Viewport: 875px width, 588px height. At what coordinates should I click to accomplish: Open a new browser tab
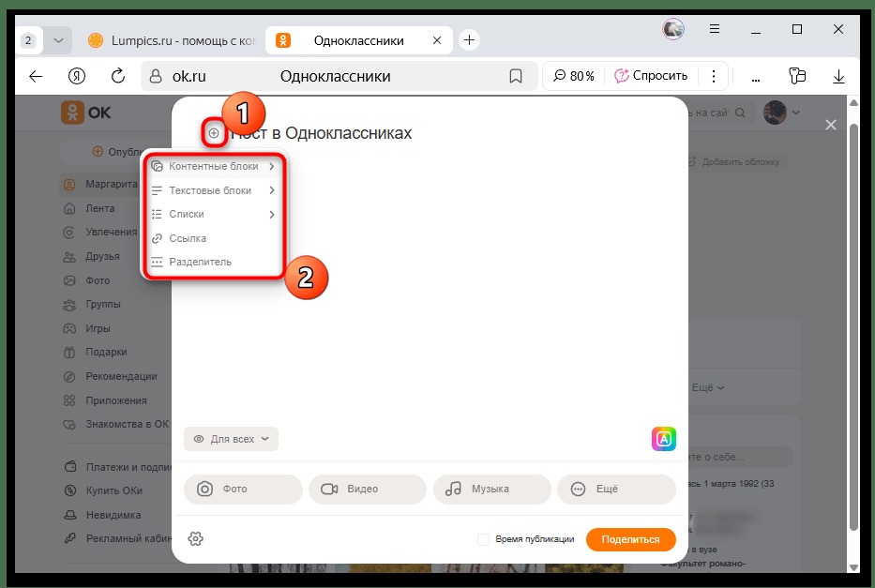pyautogui.click(x=469, y=40)
